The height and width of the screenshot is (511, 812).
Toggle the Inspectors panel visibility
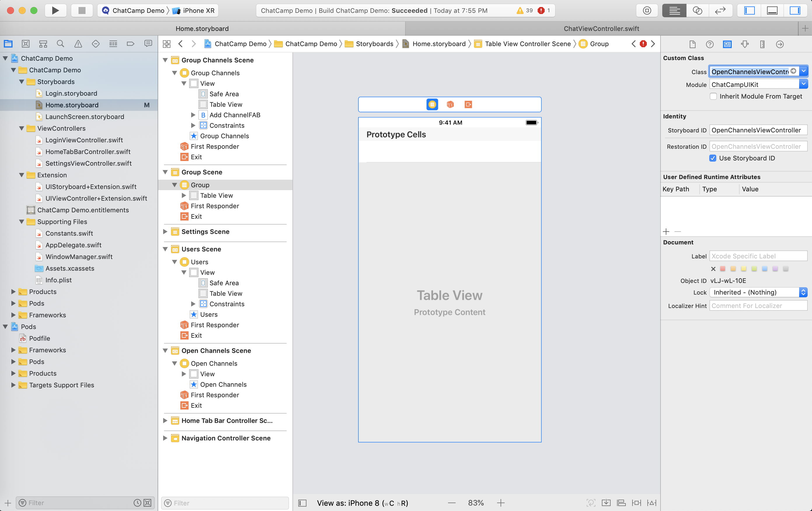coord(795,10)
